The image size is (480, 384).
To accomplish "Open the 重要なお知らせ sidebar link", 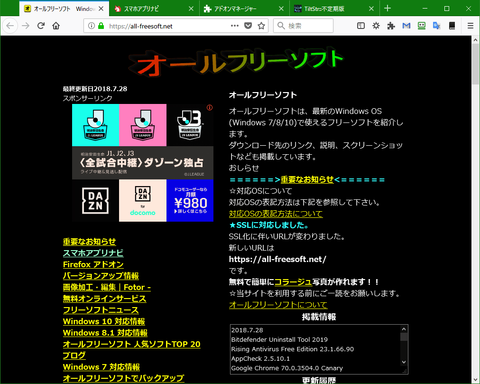I will click(x=89, y=242).
